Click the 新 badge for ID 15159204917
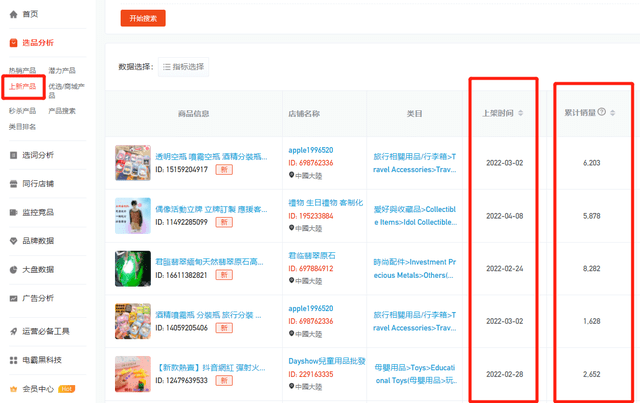The height and width of the screenshot is (403, 640). coord(224,169)
